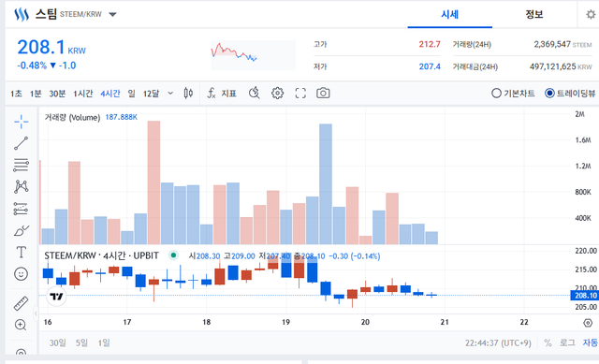
Task: Select the brush drawing tool
Action: point(21,231)
